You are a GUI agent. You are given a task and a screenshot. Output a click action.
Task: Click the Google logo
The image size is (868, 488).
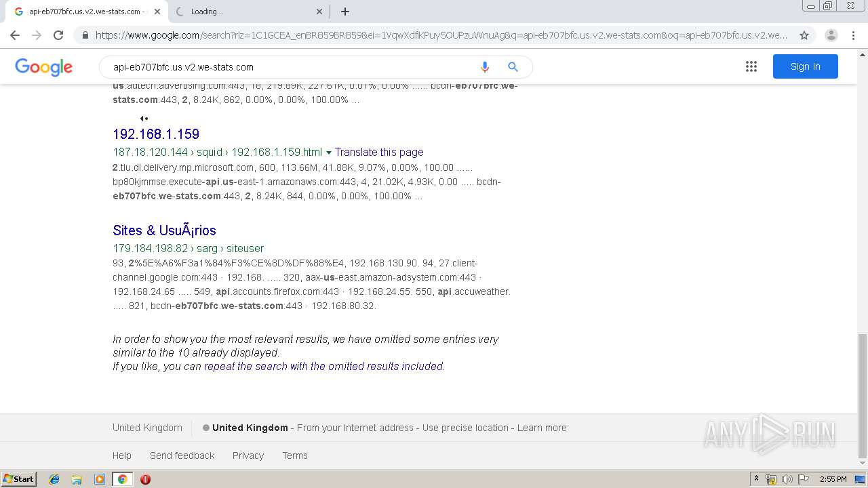pos(43,67)
